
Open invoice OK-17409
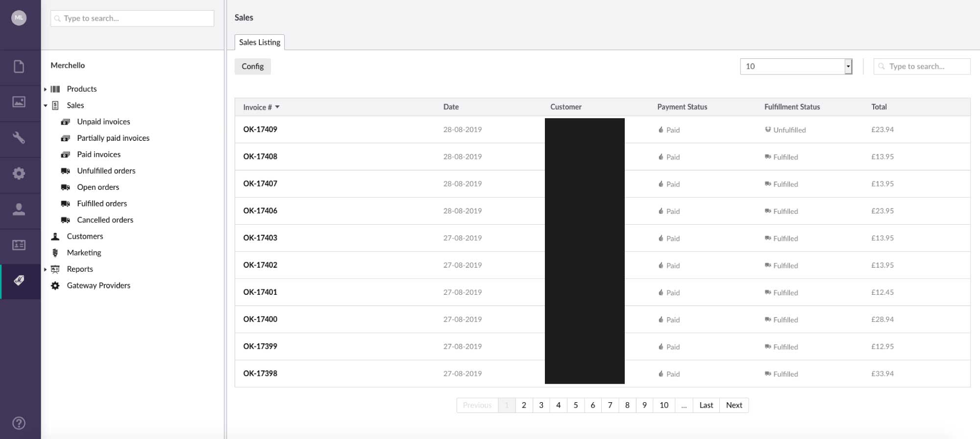pyautogui.click(x=260, y=129)
